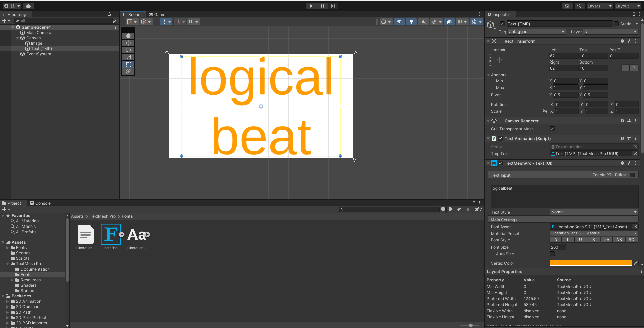Enable Auto Size for the text

tap(552, 254)
